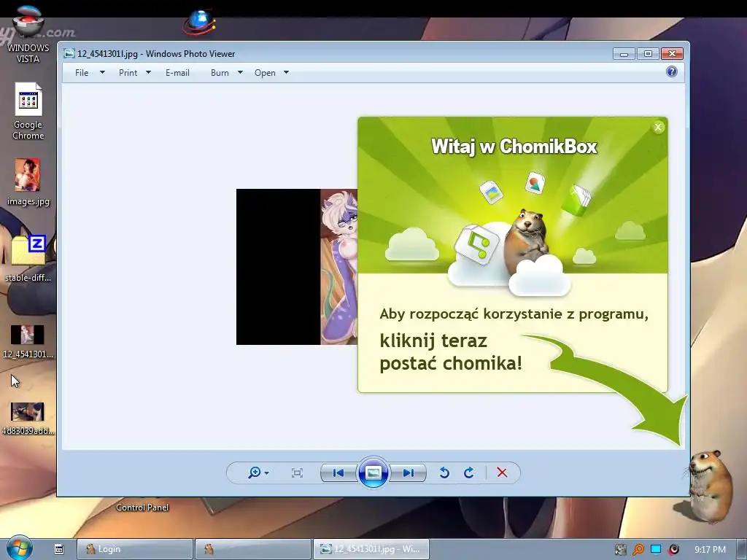Select the 12_4541301 desktop image file

tap(28, 342)
